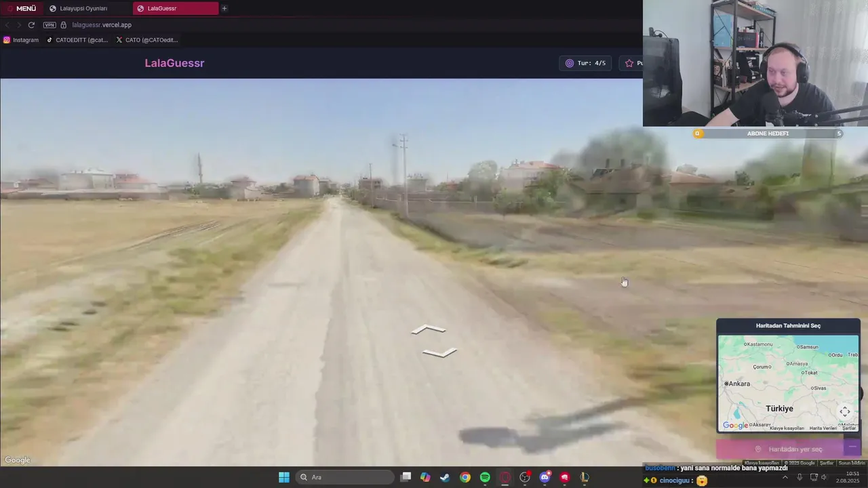This screenshot has height=488, width=868.
Task: Reload the page with the refresh icon
Action: [31, 25]
